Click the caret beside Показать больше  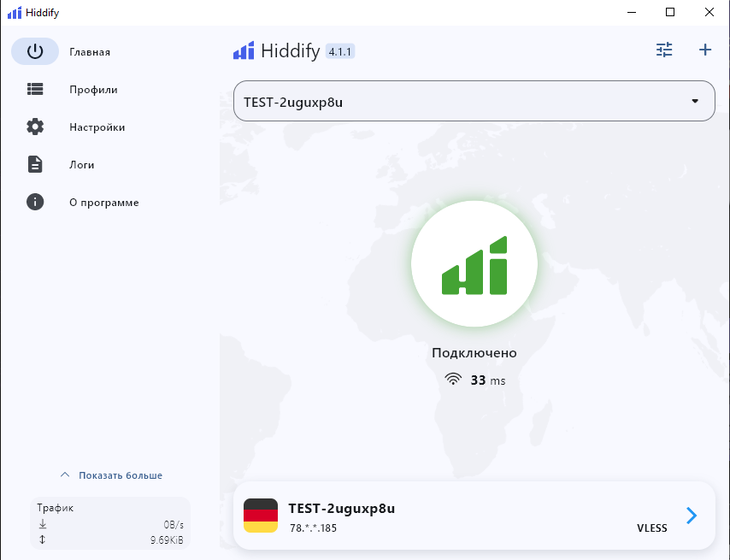pos(65,475)
